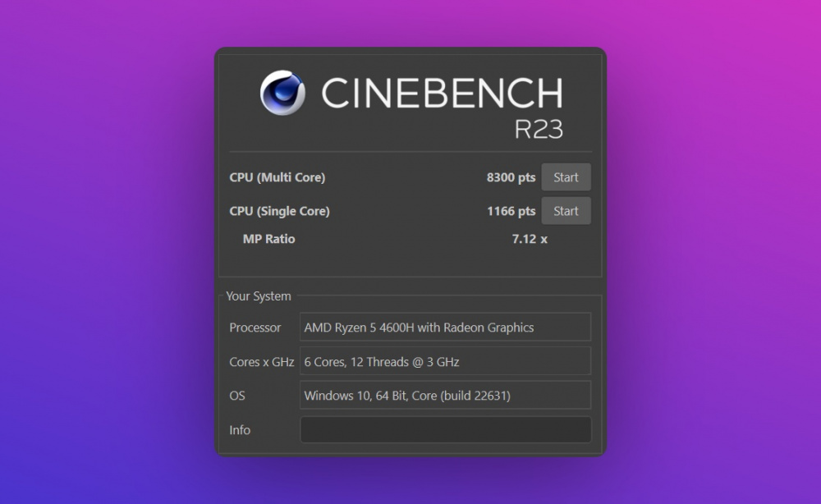Click the 8300 pts multi core score
This screenshot has height=504, width=821.
pyautogui.click(x=511, y=177)
